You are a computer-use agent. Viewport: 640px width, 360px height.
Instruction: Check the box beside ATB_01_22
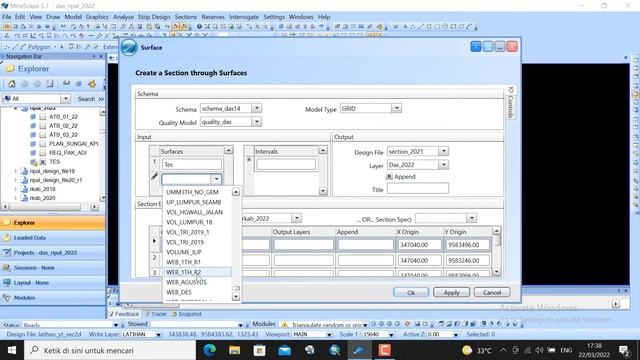(x=42, y=117)
